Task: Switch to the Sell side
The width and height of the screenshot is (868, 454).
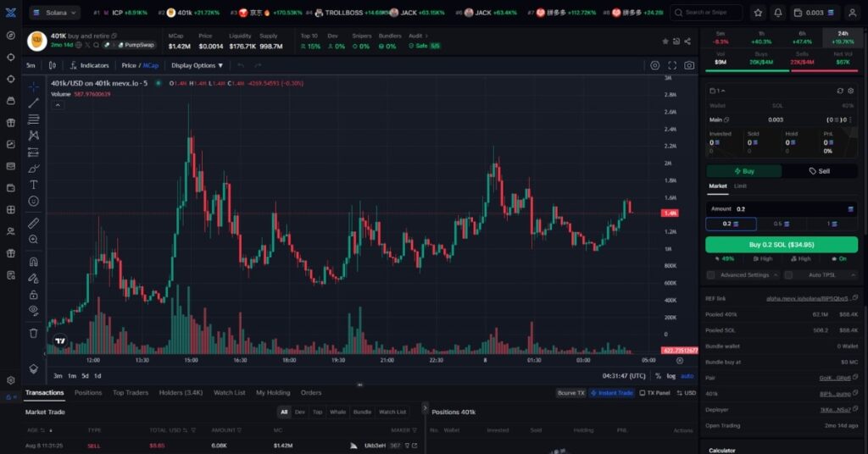Action: [x=820, y=171]
